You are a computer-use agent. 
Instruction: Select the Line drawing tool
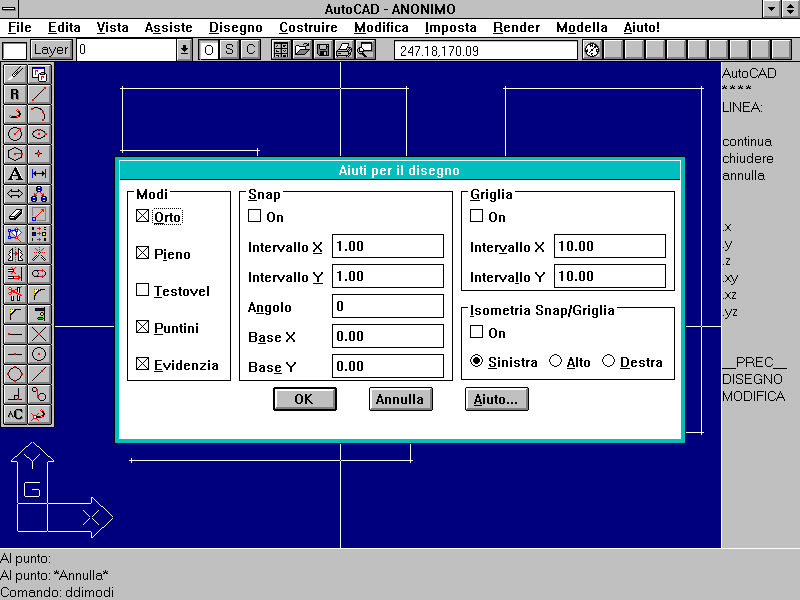[x=39, y=94]
